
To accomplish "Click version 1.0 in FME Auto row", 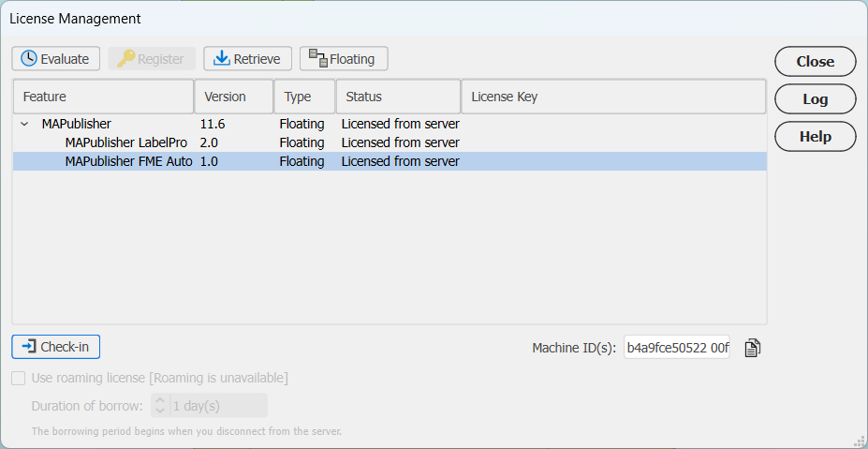I will point(209,161).
